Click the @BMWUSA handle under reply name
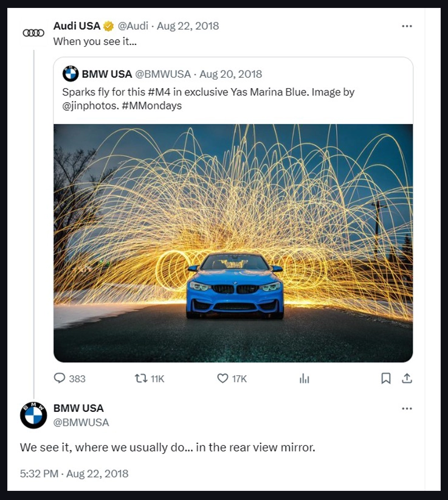 pyautogui.click(x=81, y=422)
